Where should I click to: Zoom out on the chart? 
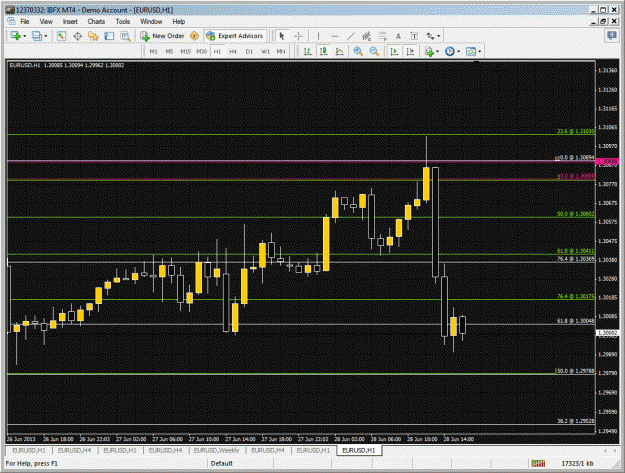coord(374,51)
